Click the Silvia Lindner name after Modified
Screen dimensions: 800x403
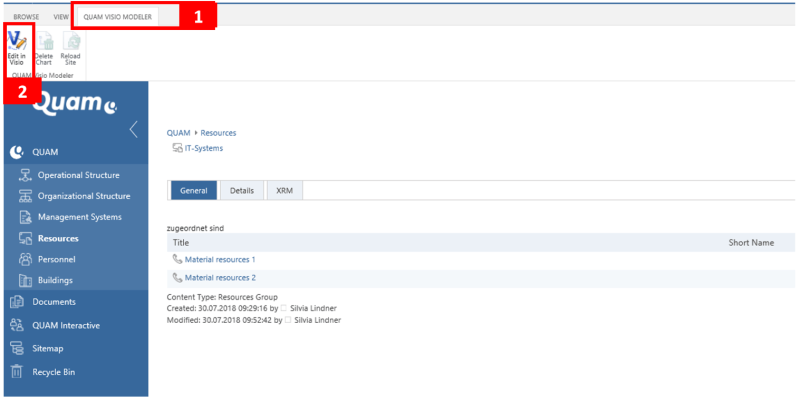pyautogui.click(x=317, y=320)
